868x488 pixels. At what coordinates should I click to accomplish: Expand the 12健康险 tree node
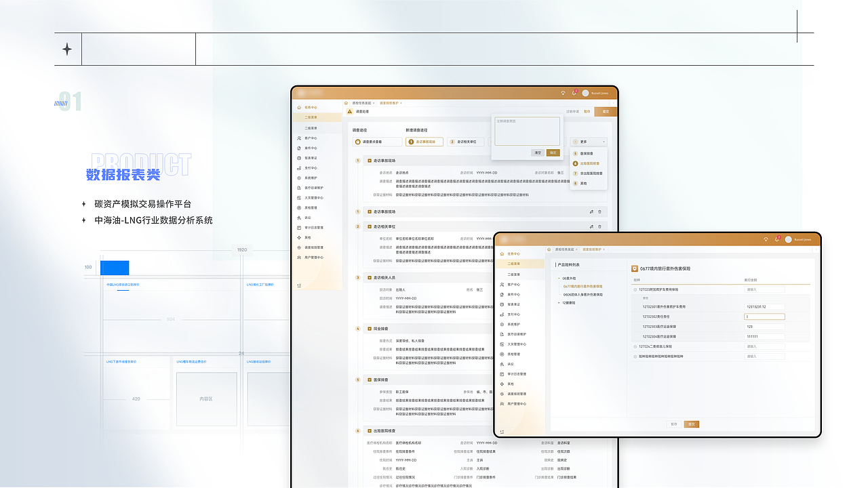click(x=559, y=302)
